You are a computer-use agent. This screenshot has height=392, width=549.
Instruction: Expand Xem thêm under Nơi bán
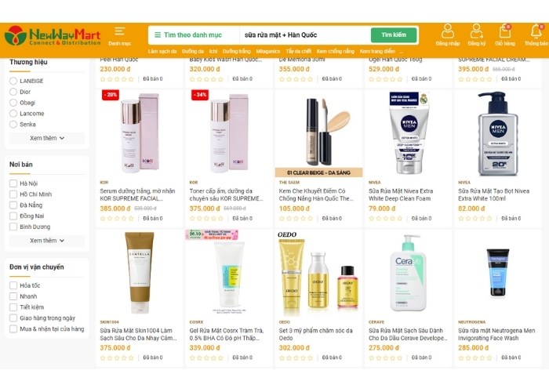coord(47,241)
